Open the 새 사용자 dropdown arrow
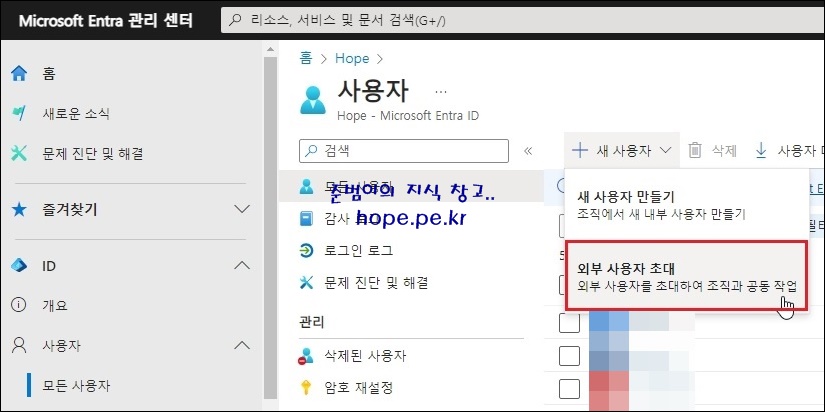The width and height of the screenshot is (825, 412). [x=665, y=150]
